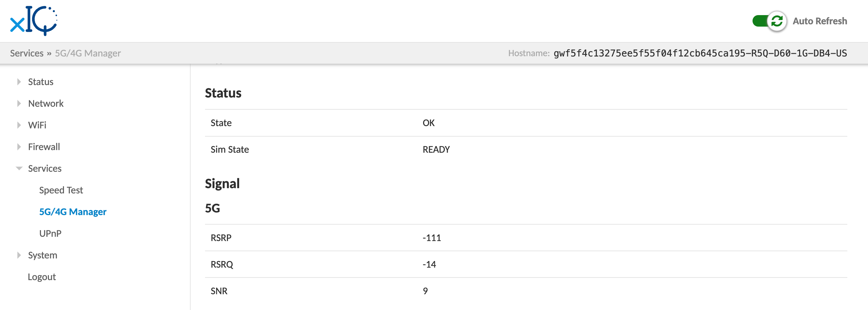Open the UPnP service page
The height and width of the screenshot is (310, 868).
[x=50, y=233]
